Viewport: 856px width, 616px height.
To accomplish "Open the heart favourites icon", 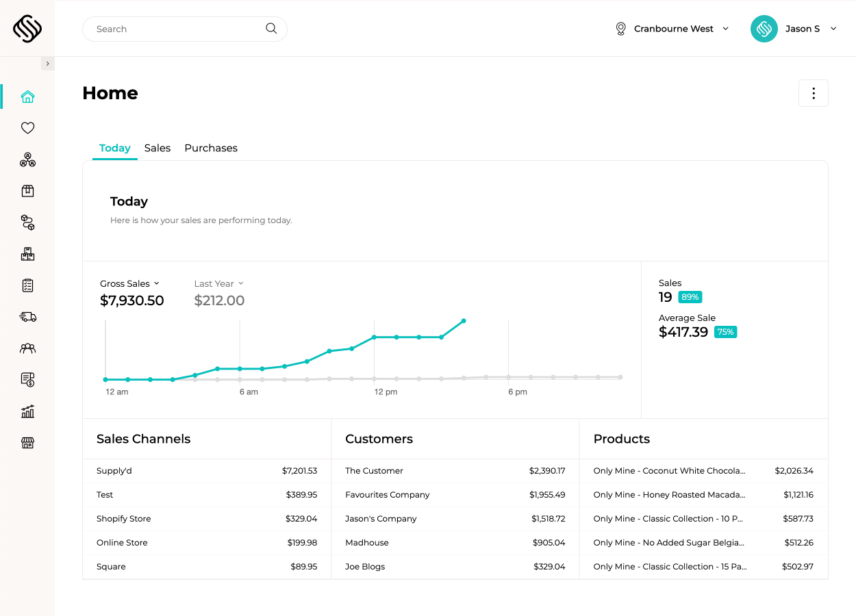I will [27, 128].
